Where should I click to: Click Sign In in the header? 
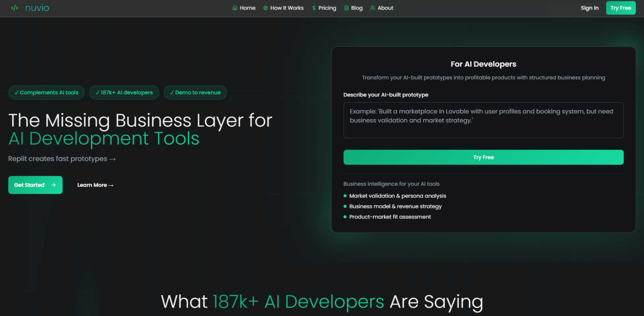[x=589, y=8]
